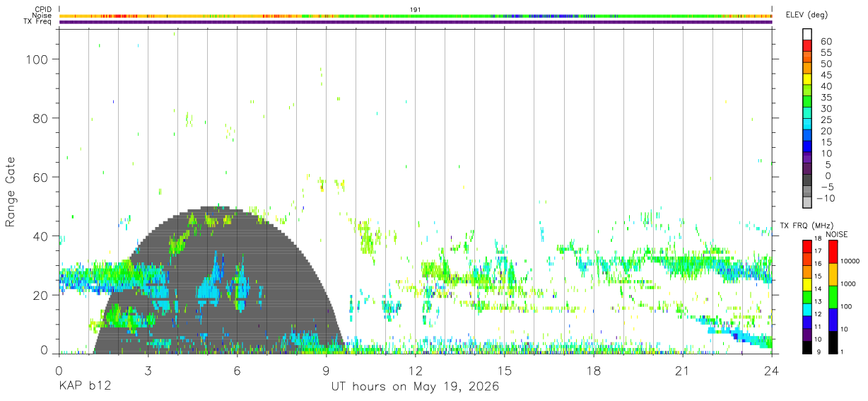Select the black swatch in NOISE colorbar
This screenshot has height=401, width=868.
(832, 342)
